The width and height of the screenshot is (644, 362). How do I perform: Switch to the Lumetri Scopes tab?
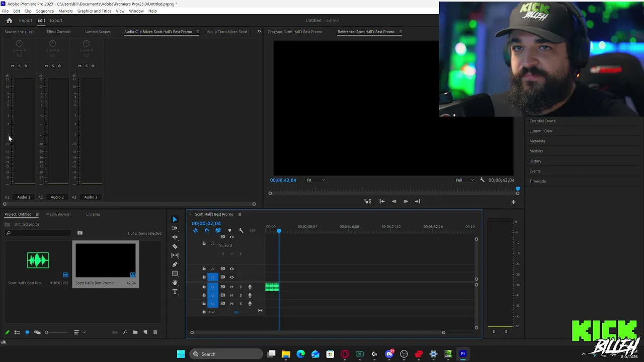coord(98,32)
